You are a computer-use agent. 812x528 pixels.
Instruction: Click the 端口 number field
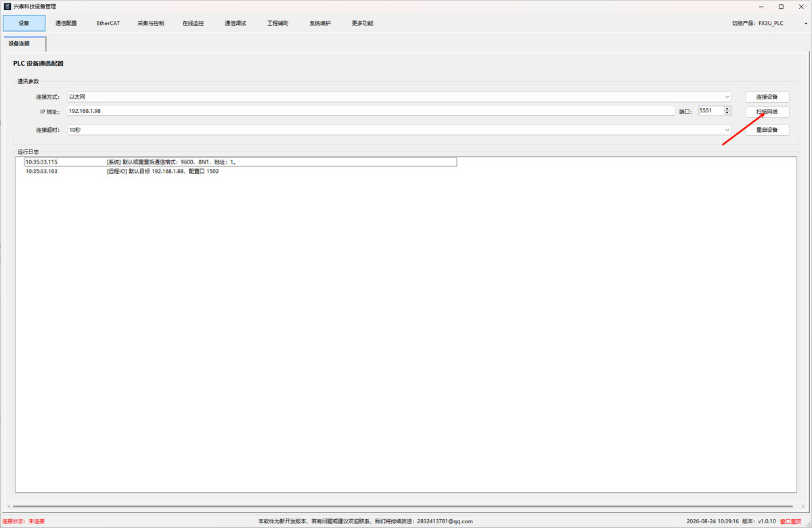710,111
